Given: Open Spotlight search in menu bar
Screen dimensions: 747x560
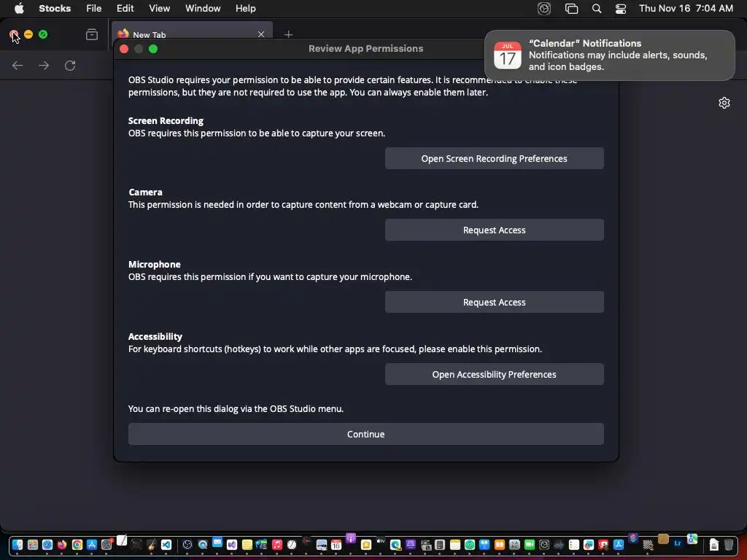Looking at the screenshot, I should [x=597, y=9].
